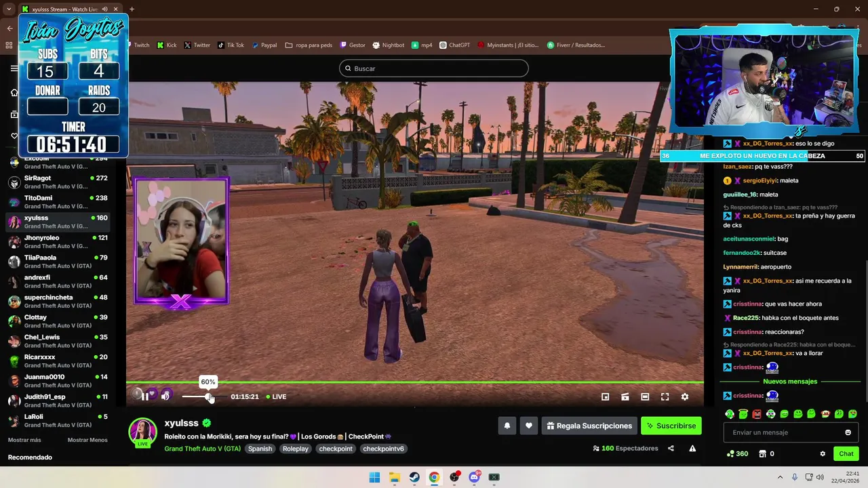Open the chat shop store icon
The height and width of the screenshot is (488, 868).
(x=762, y=453)
